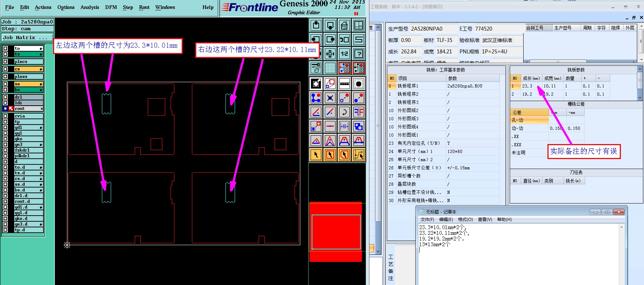This screenshot has width=644, height=285.
Task: Click the 阻焊 column header
Action: click(616, 28)
